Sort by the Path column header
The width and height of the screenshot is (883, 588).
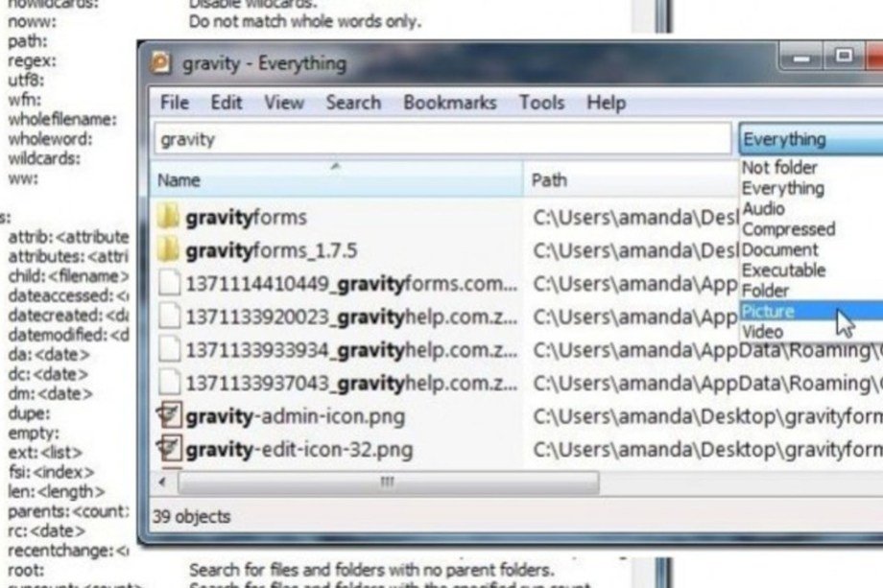pyautogui.click(x=631, y=179)
